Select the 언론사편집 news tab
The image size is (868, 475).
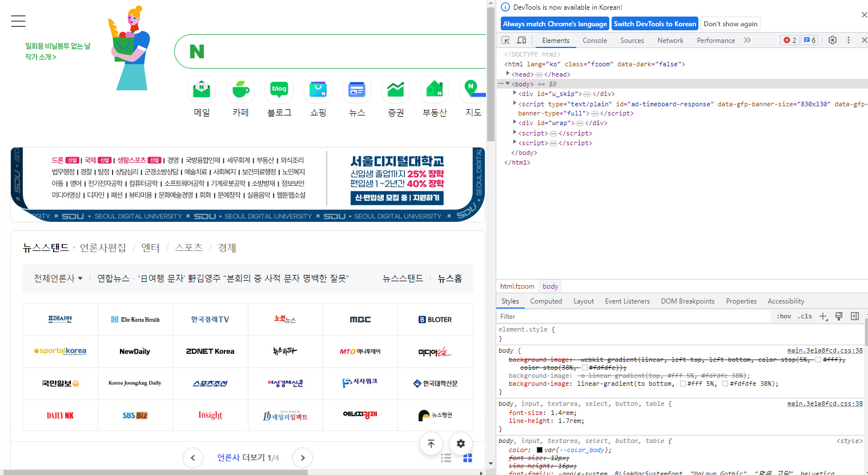103,248
